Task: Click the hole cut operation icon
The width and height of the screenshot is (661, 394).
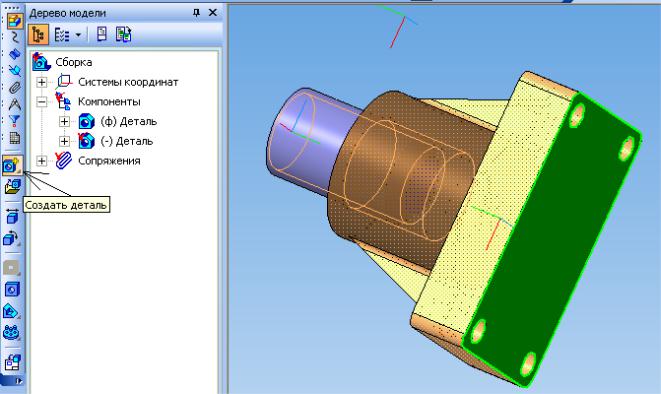Action: tap(12, 289)
